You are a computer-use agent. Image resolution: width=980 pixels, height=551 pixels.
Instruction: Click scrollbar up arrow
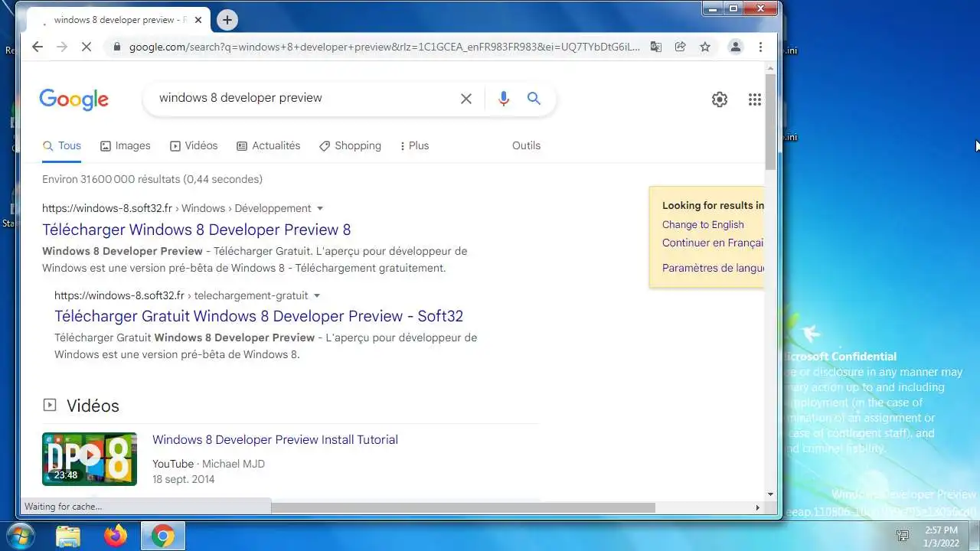pos(770,67)
